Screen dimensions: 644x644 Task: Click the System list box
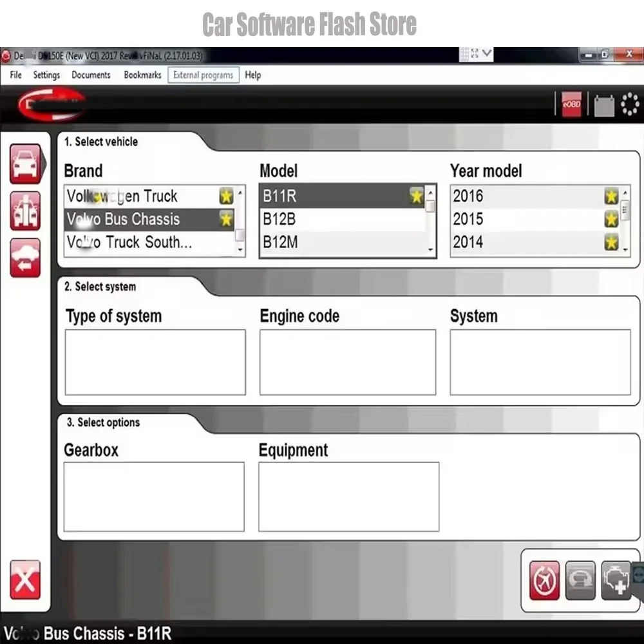coord(540,362)
